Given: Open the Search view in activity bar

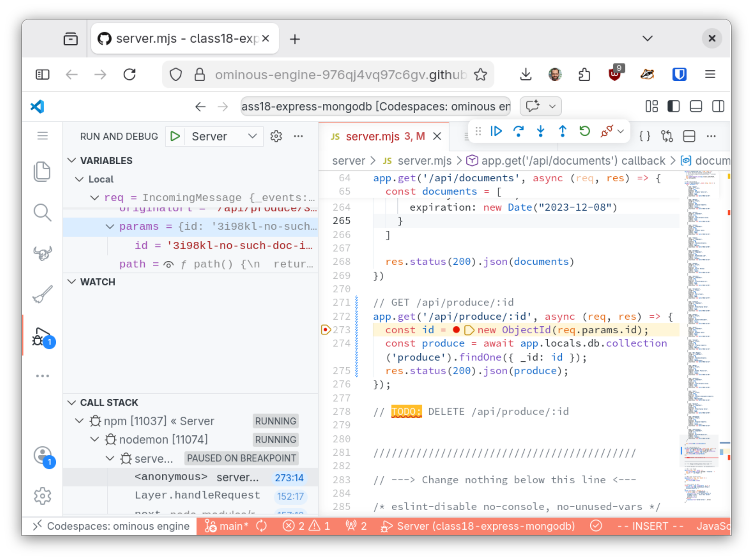Looking at the screenshot, I should [x=42, y=212].
